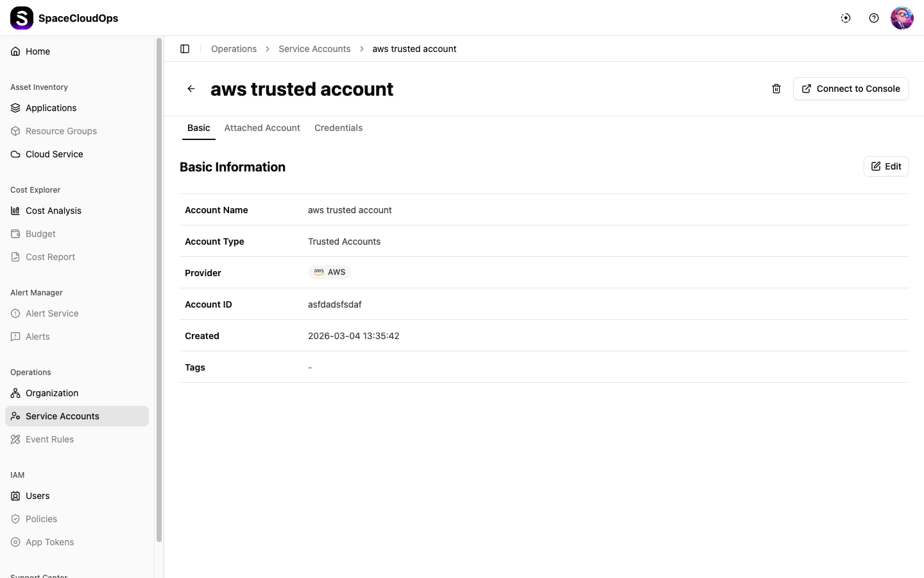Open the help question mark icon

[874, 18]
